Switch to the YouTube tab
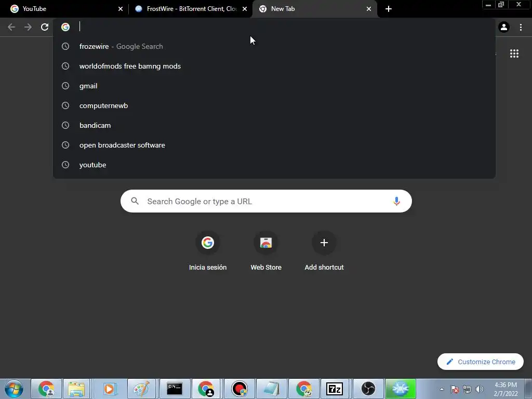The height and width of the screenshot is (399, 532). tap(64, 9)
